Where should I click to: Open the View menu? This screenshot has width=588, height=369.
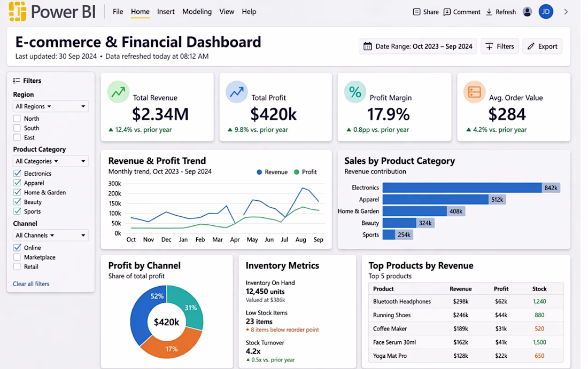click(x=227, y=12)
